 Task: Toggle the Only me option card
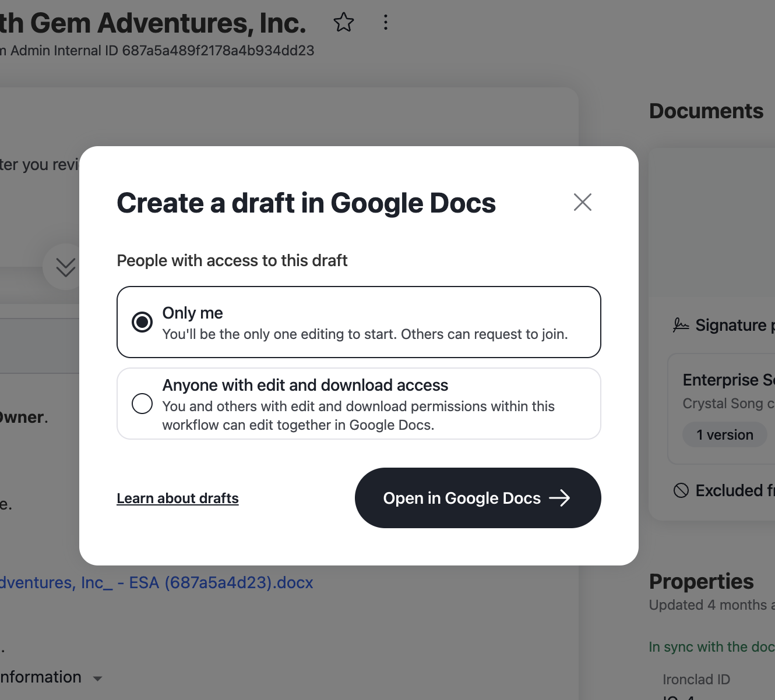[358, 321]
